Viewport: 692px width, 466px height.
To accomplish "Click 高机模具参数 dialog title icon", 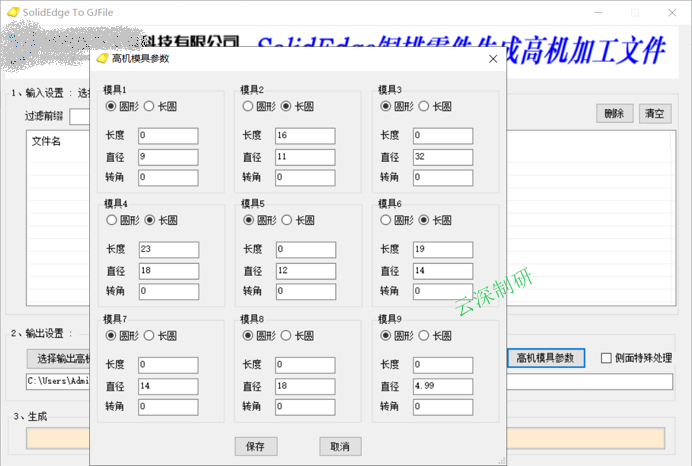I will [102, 58].
